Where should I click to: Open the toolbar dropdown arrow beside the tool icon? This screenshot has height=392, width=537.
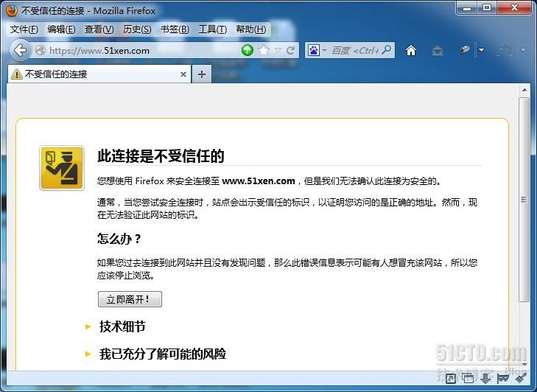(x=482, y=50)
